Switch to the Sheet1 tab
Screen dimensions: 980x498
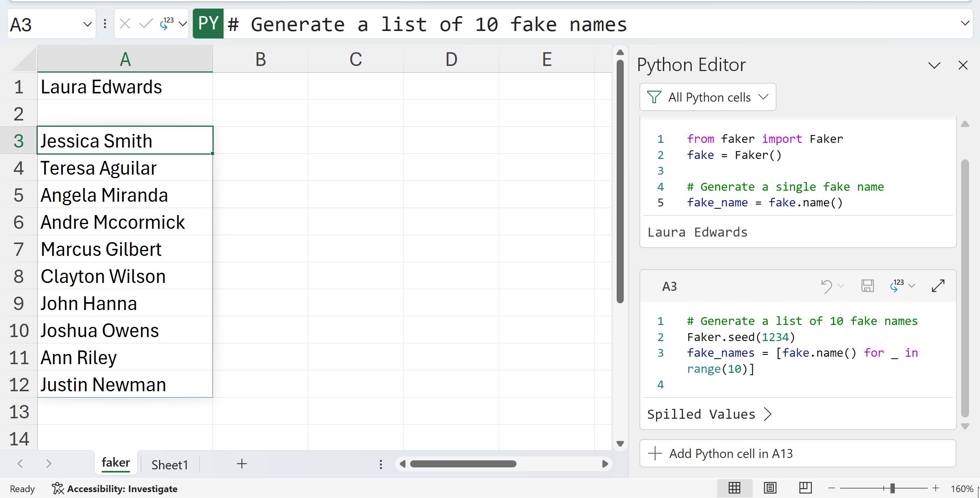pyautogui.click(x=169, y=465)
